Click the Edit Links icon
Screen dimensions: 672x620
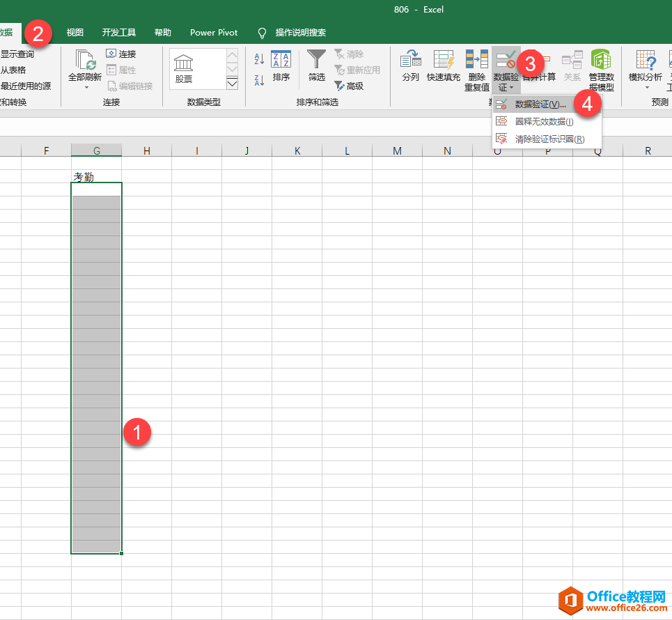point(111,86)
